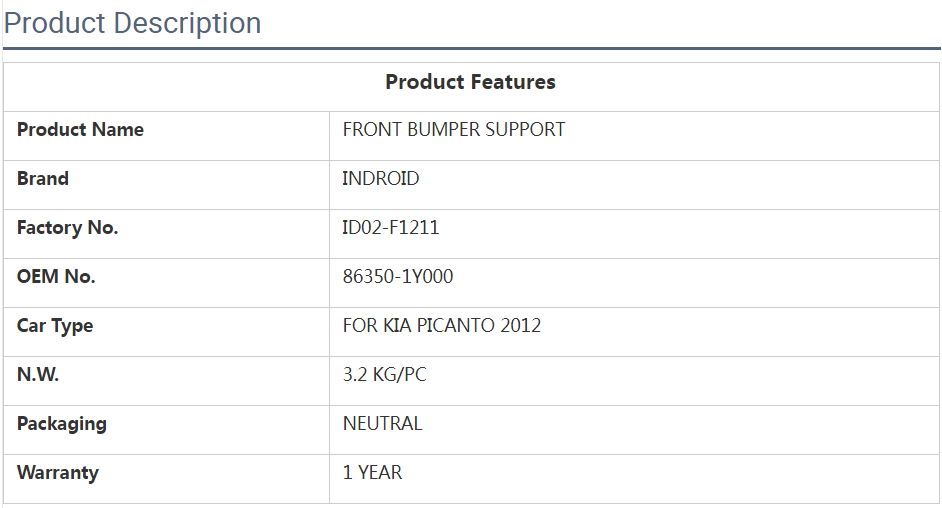Click the divider line under Product Description

click(x=470, y=48)
